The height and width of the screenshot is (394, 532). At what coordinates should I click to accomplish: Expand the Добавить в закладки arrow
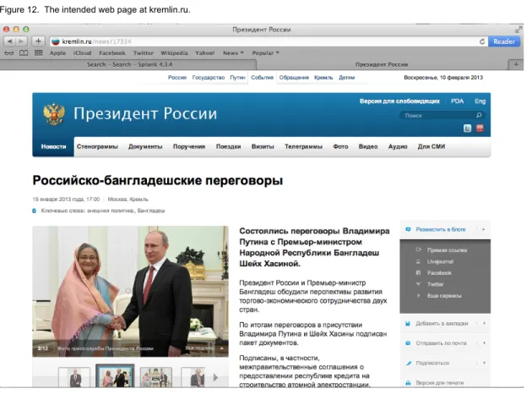point(484,323)
